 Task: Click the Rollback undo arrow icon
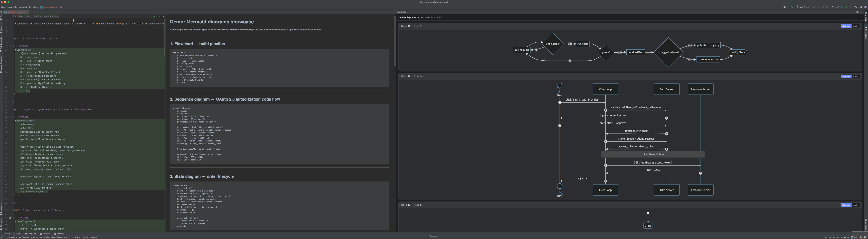(x=856, y=7)
